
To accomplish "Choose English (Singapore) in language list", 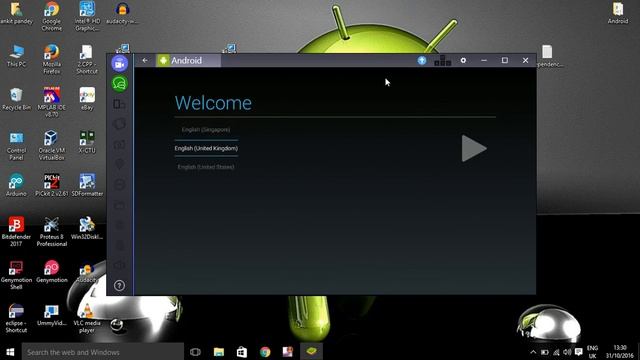I will pyautogui.click(x=206, y=129).
